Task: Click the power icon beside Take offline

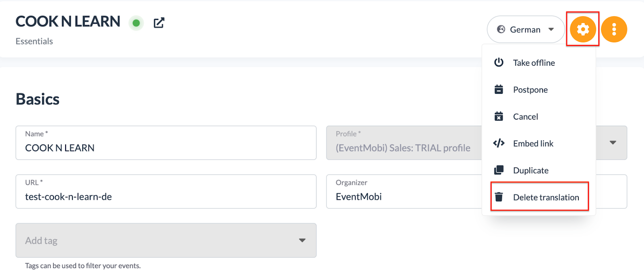Action: (x=499, y=62)
